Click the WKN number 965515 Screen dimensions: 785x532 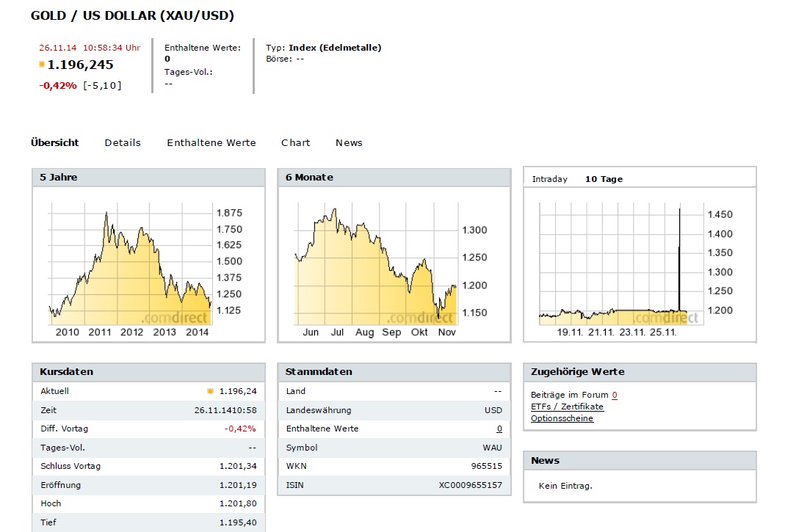(x=486, y=466)
